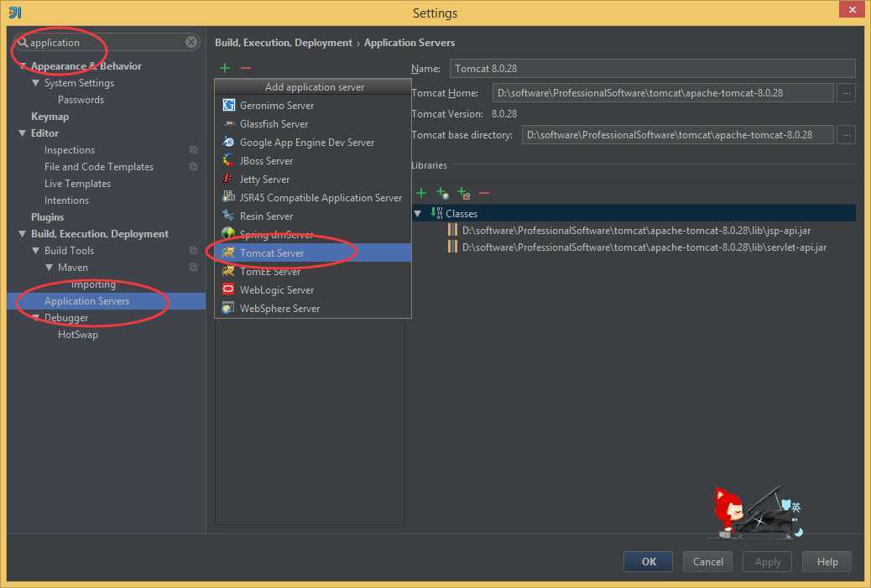Click the Glassfish Server icon
The width and height of the screenshot is (871, 588).
228,123
